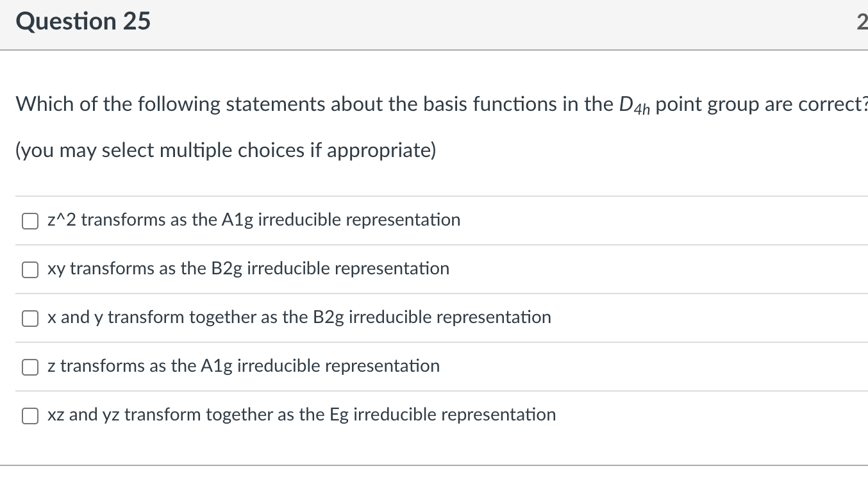
Task: Check the z^2 transforms as A1g checkbox
Action: [29, 221]
